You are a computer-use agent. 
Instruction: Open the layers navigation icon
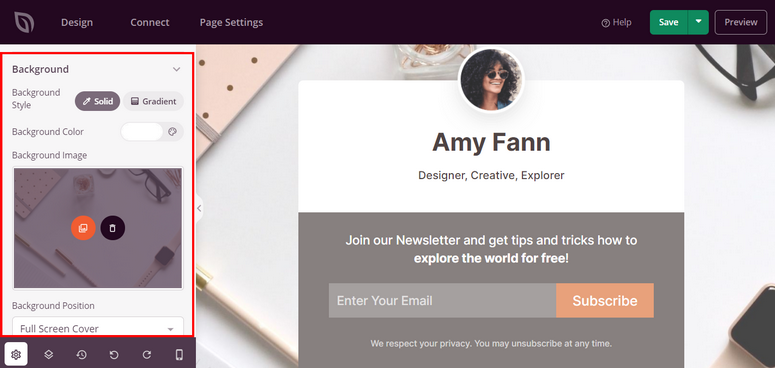(x=48, y=354)
